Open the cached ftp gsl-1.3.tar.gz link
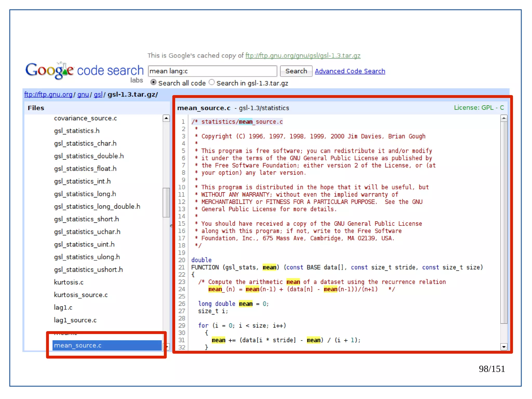This screenshot has width=532, height=399. tap(303, 56)
